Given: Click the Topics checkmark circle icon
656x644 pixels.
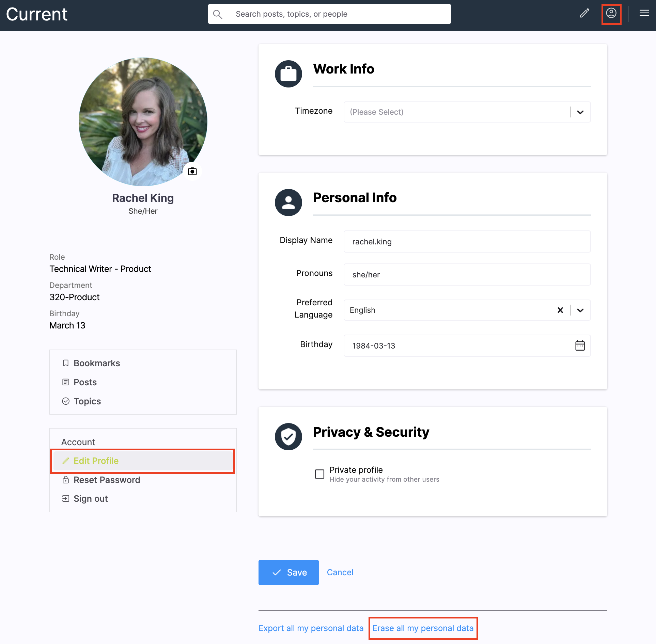Looking at the screenshot, I should (66, 401).
